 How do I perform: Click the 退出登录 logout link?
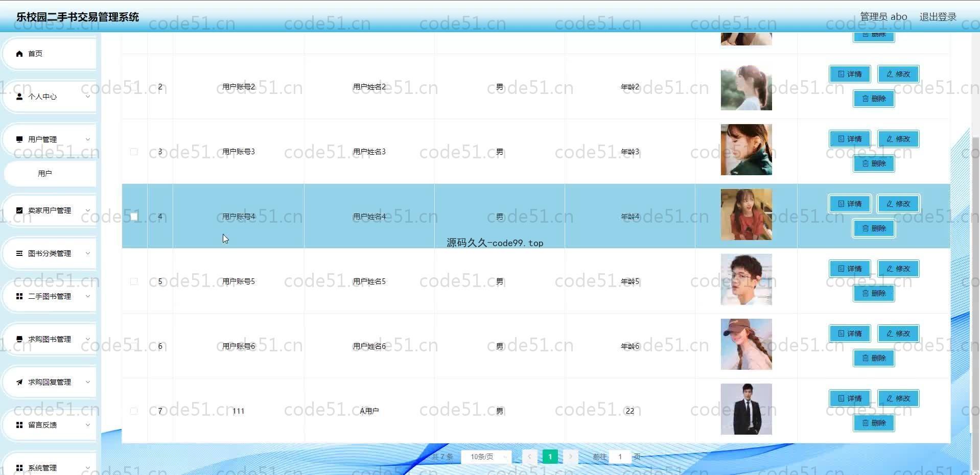tap(938, 17)
